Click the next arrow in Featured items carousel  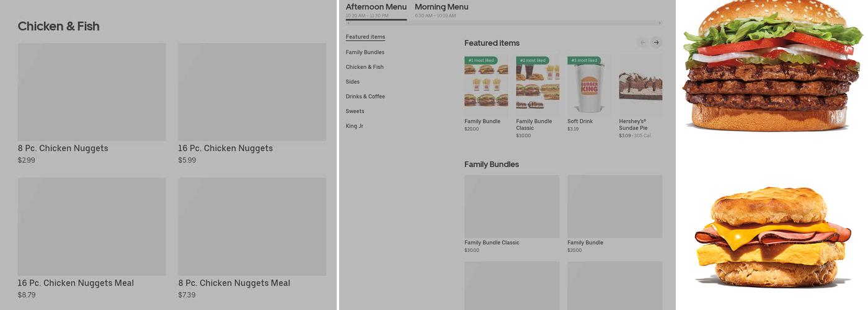pyautogui.click(x=656, y=43)
